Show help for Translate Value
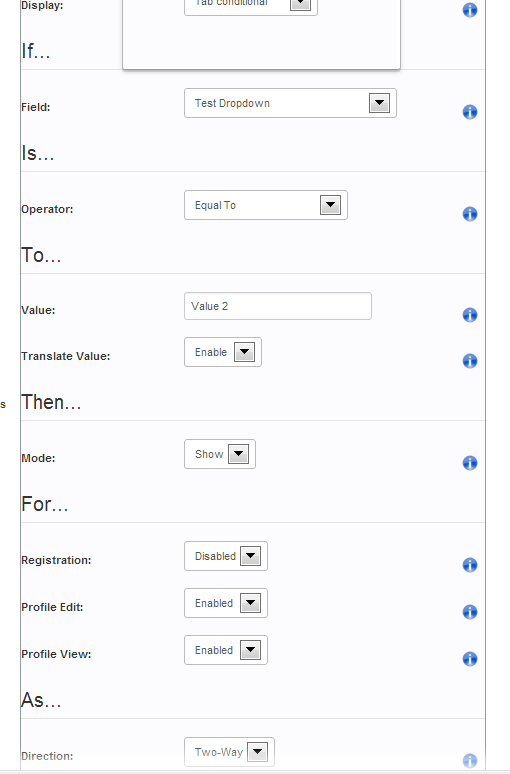This screenshot has width=510, height=774. 470,361
